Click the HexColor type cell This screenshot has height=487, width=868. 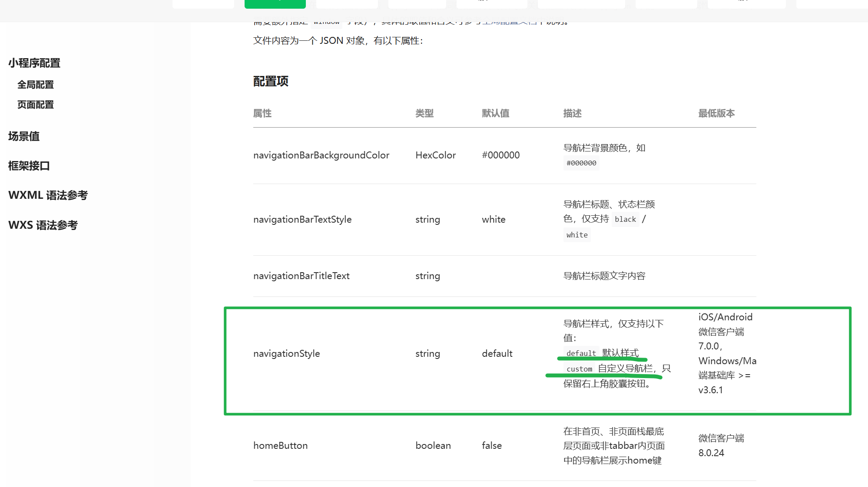point(435,155)
